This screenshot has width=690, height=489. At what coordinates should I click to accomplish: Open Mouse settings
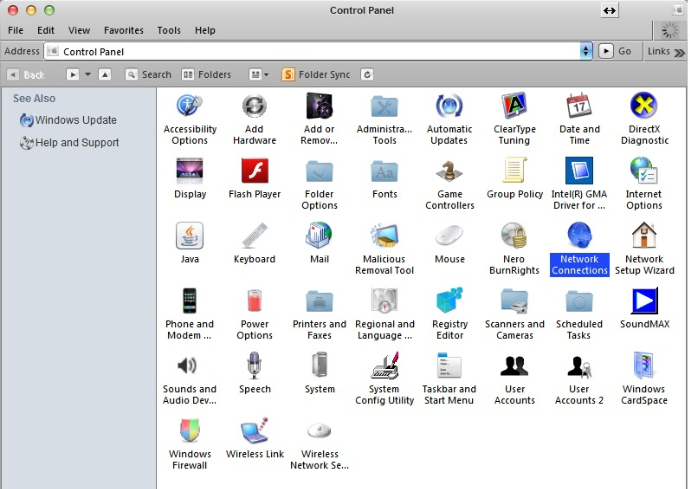click(x=449, y=243)
